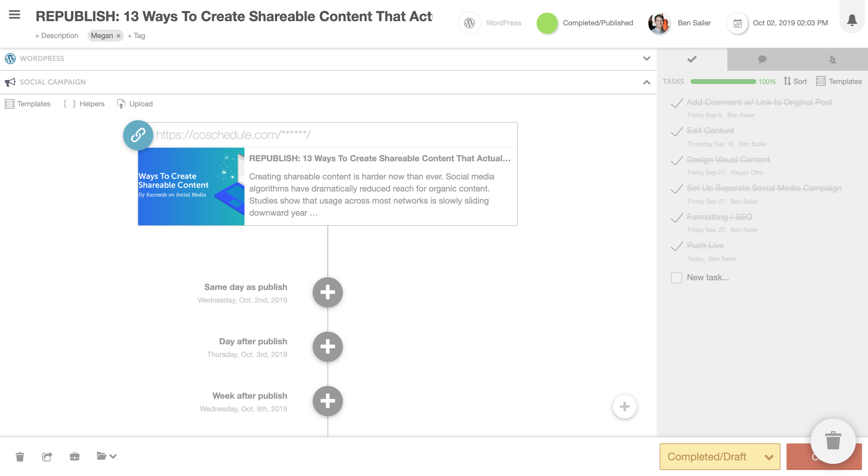
Task: Click the green Completed/Published status circle
Action: click(547, 23)
